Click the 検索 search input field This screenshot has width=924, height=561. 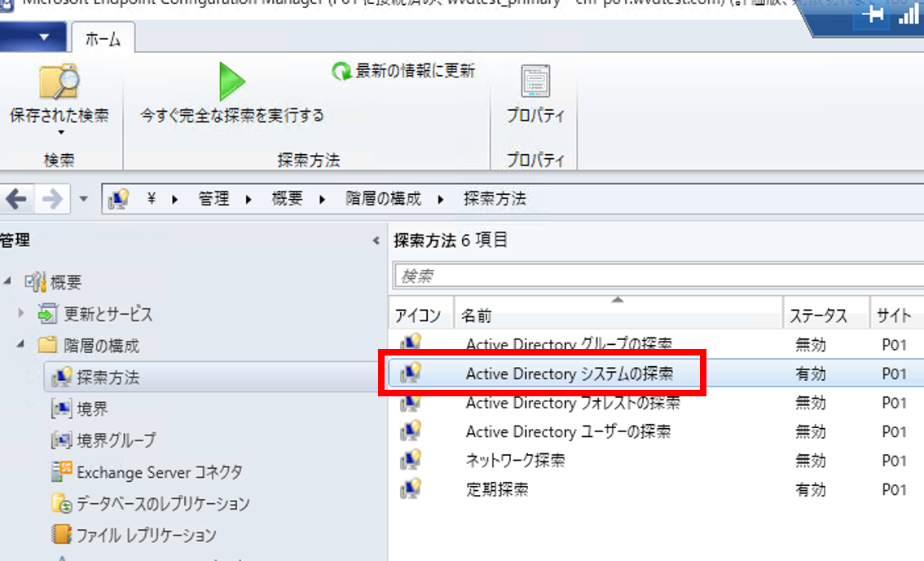tap(659, 276)
